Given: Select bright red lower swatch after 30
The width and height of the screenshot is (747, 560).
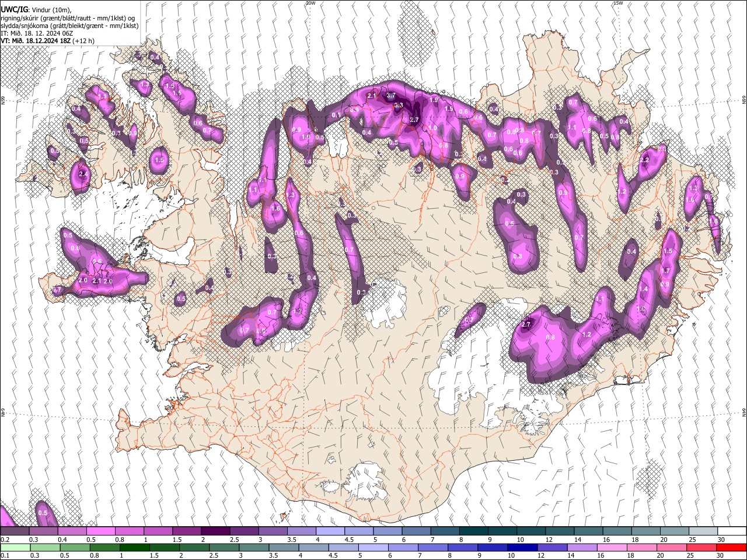Looking at the screenshot, I should point(731,547).
